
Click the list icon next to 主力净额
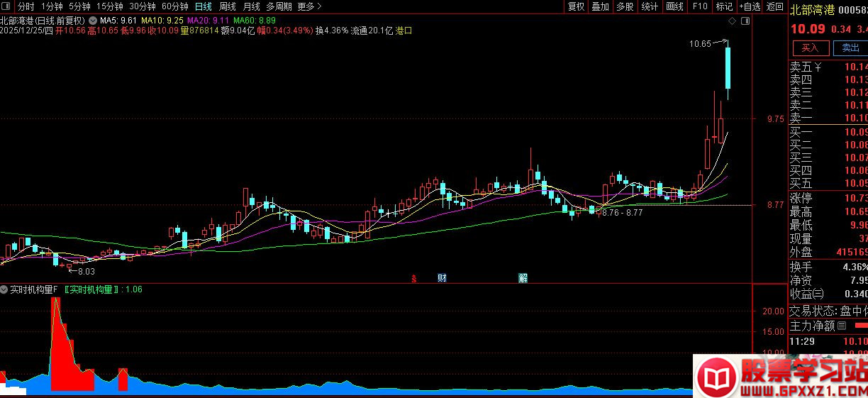[842, 326]
